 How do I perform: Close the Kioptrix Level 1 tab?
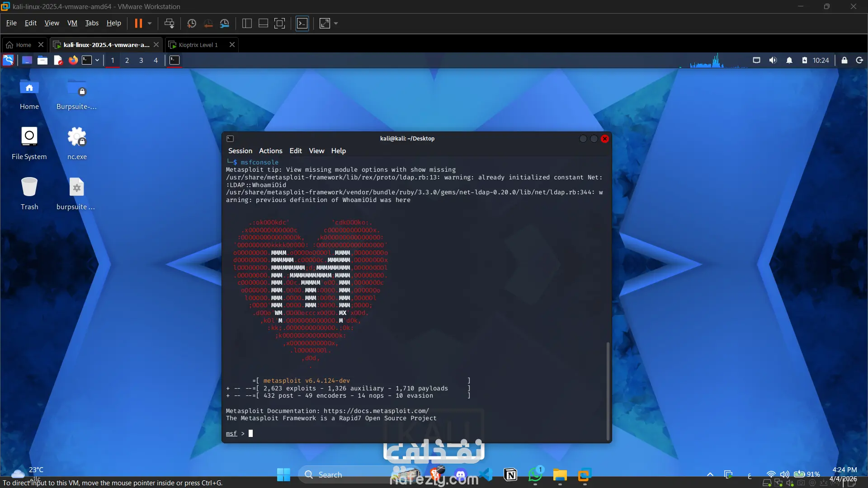[232, 44]
